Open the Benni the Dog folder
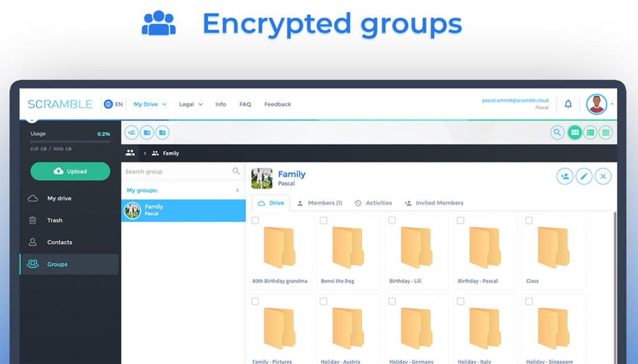Screen dimensions: 638x364 point(348,252)
